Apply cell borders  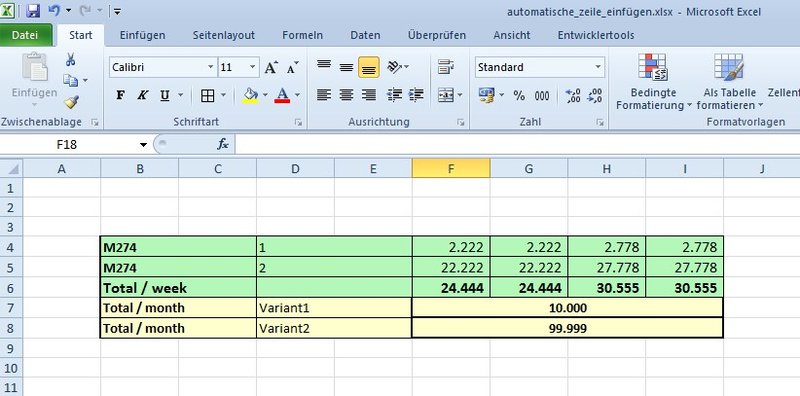tap(208, 95)
